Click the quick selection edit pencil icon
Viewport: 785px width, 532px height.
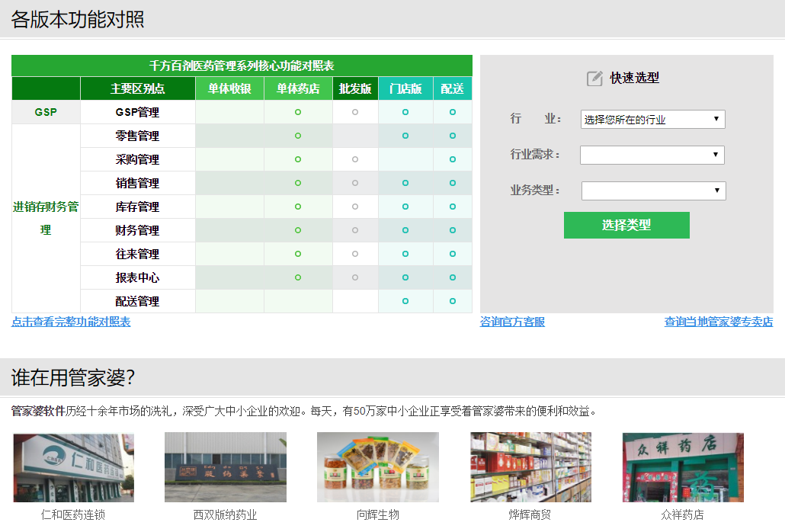click(594, 79)
